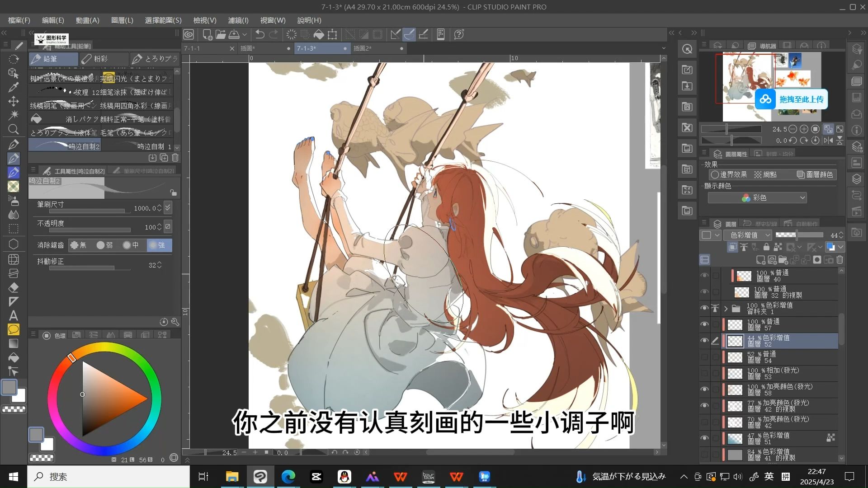Select the 鉛筆 pencil sub tool group
This screenshot has width=868, height=488.
(x=54, y=59)
